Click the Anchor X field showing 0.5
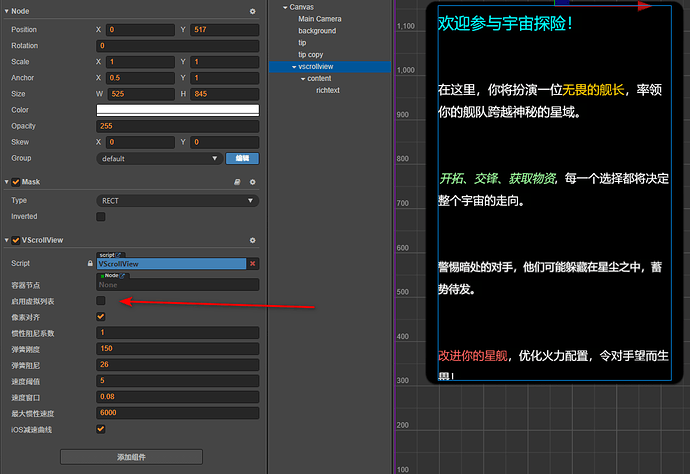 click(140, 78)
